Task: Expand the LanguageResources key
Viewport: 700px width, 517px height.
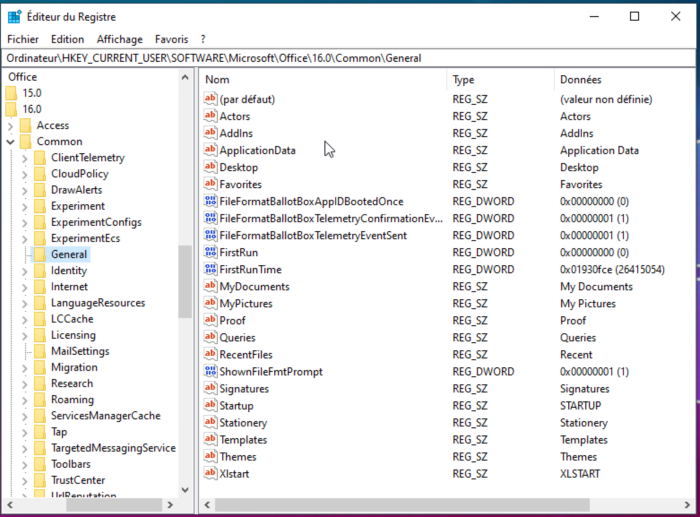Action: coord(25,303)
